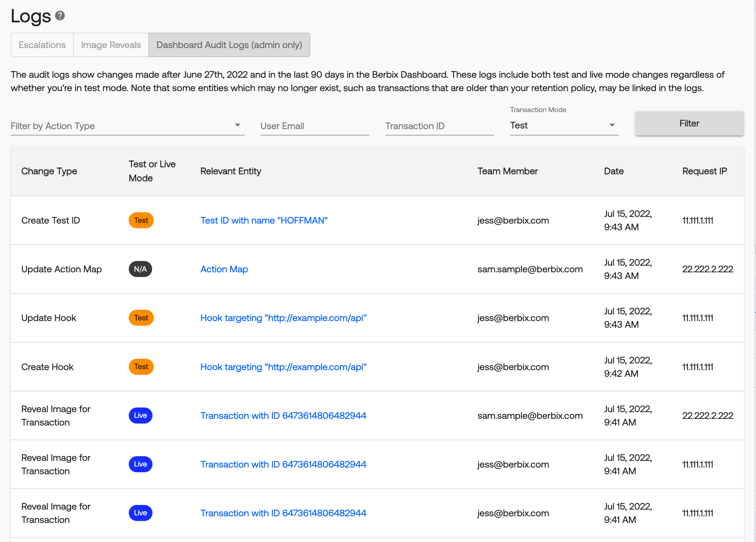Click the N/A badge in Update Action Map row
The width and height of the screenshot is (756, 542).
(x=140, y=269)
